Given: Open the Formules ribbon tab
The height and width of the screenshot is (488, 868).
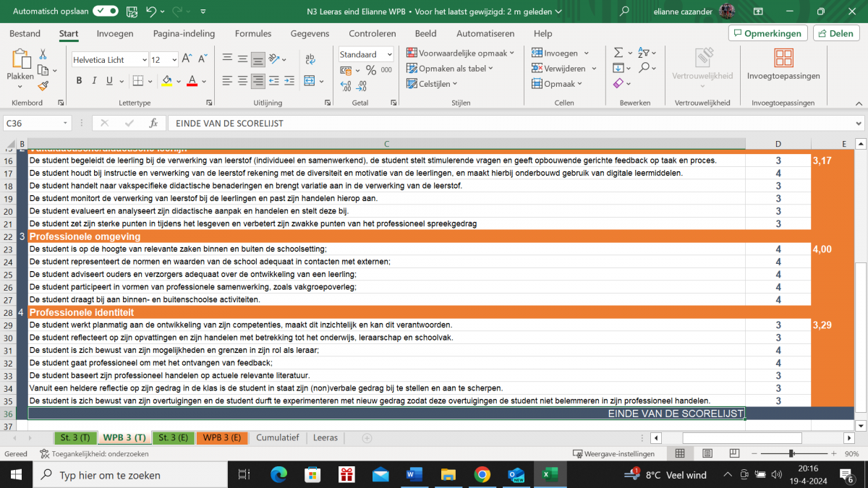Looking at the screenshot, I should click(x=253, y=34).
